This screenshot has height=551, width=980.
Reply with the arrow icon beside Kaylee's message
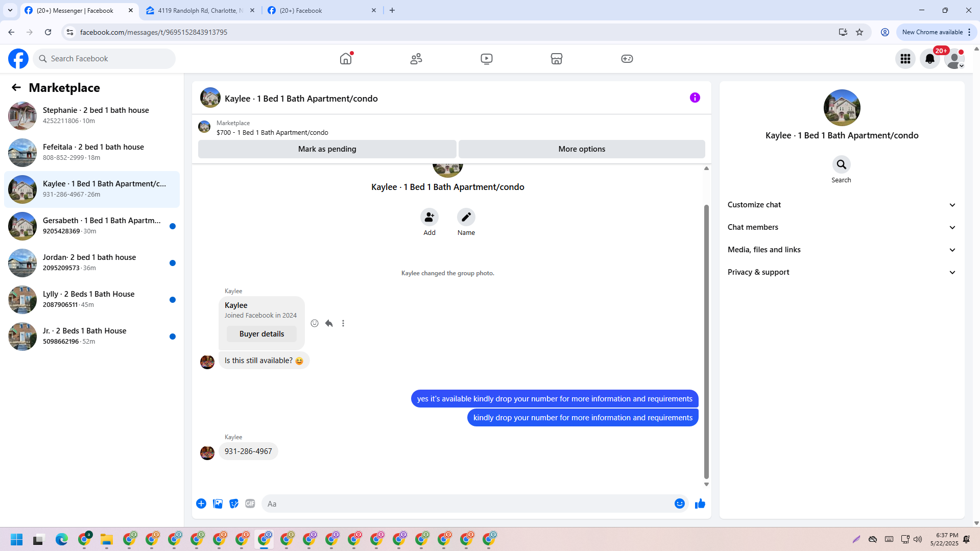coord(329,323)
